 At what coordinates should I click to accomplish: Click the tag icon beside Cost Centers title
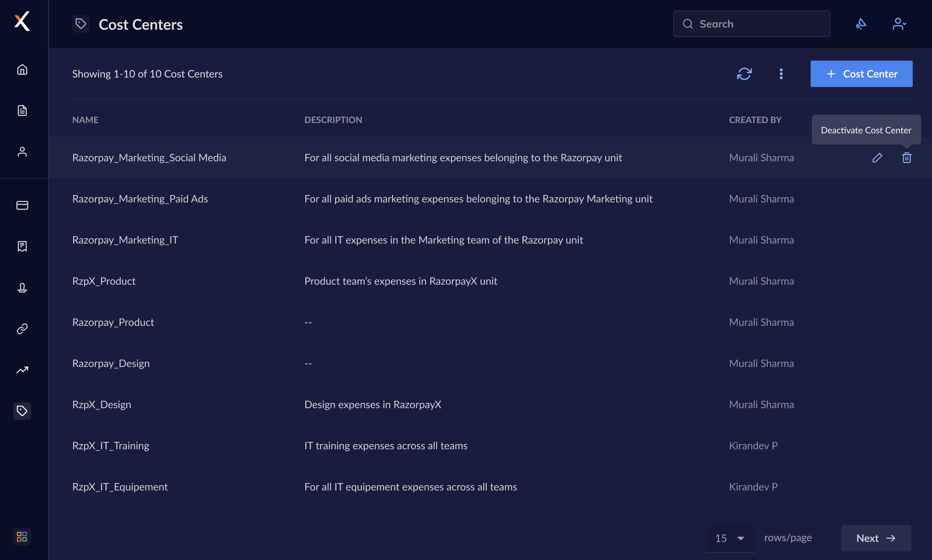81,24
